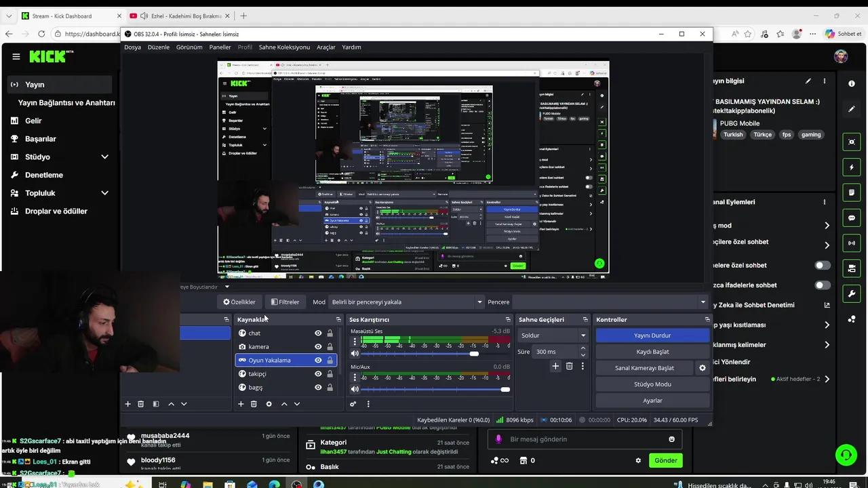The width and height of the screenshot is (868, 488).
Task: Open properties gear for Oyun Yakalama source
Action: coord(269,403)
